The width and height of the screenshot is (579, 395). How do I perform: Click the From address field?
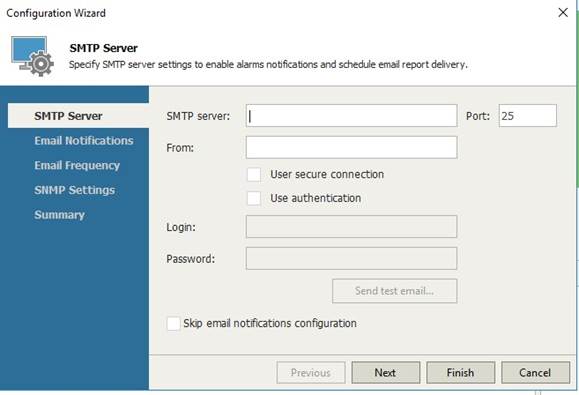pyautogui.click(x=352, y=148)
